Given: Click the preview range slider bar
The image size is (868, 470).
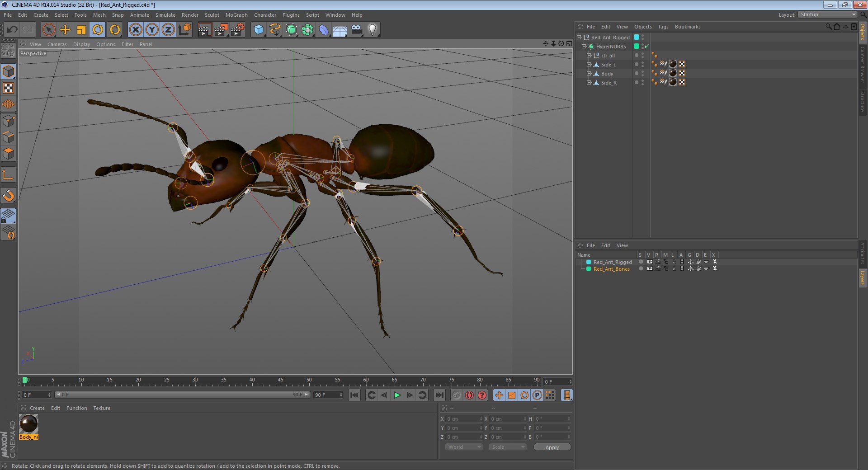Looking at the screenshot, I should pyautogui.click(x=183, y=395).
